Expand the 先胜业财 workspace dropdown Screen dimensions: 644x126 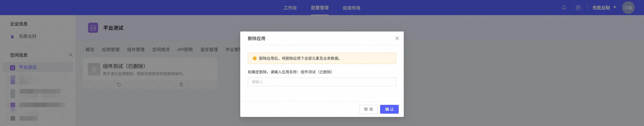pyautogui.click(x=604, y=8)
